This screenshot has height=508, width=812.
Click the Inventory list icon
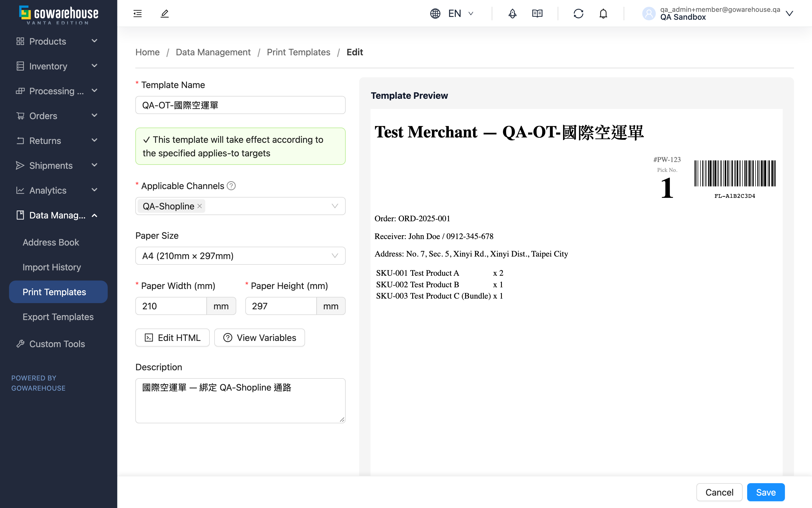pyautogui.click(x=20, y=66)
